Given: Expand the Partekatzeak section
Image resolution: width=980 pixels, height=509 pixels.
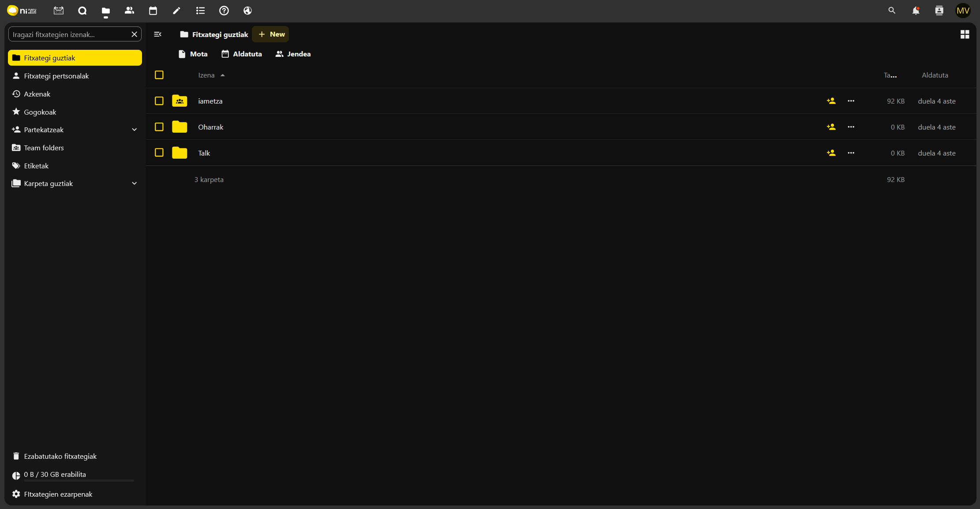Looking at the screenshot, I should (x=135, y=130).
